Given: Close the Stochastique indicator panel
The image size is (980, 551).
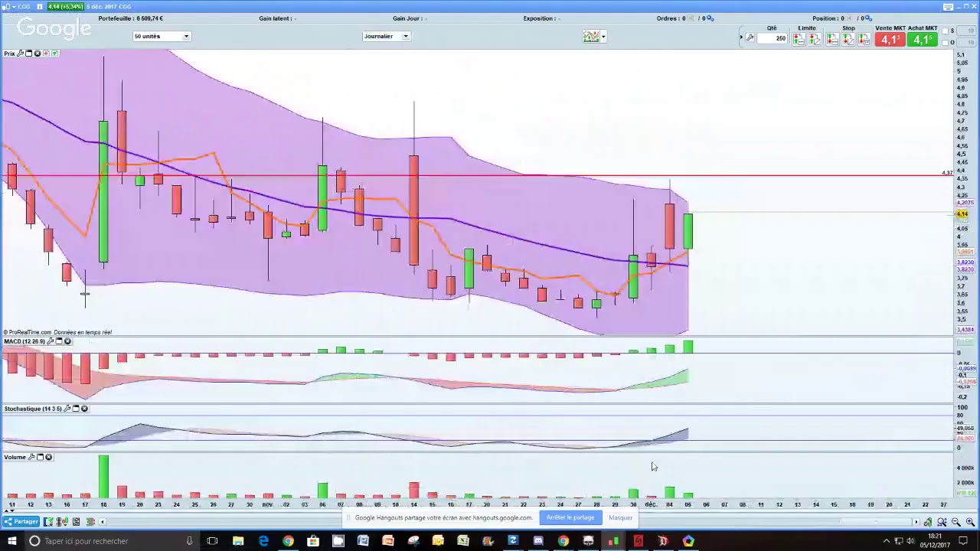Looking at the screenshot, I should tap(84, 409).
